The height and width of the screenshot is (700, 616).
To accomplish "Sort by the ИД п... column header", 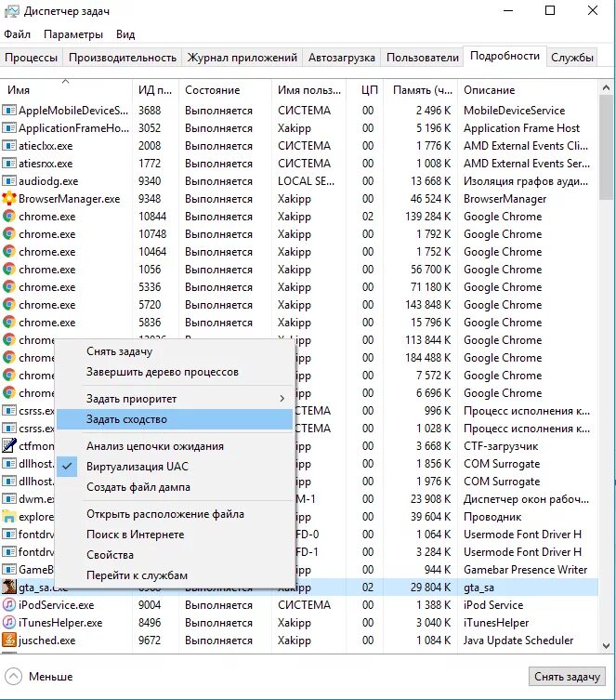I will coord(155,90).
